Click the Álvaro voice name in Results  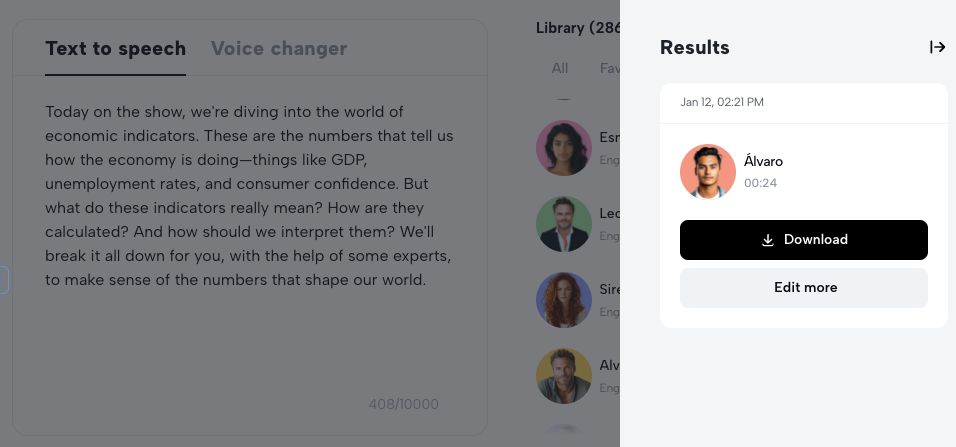pyautogui.click(x=764, y=161)
